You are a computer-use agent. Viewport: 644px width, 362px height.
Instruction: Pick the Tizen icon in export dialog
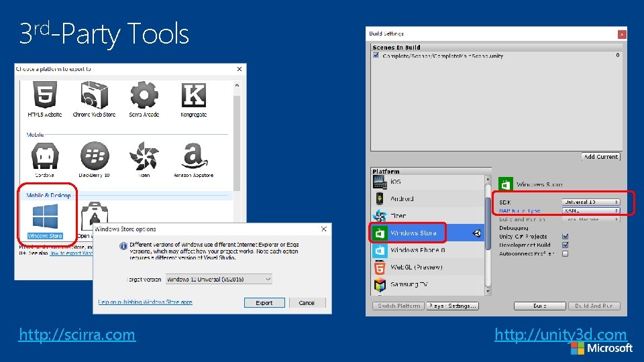[x=144, y=156]
